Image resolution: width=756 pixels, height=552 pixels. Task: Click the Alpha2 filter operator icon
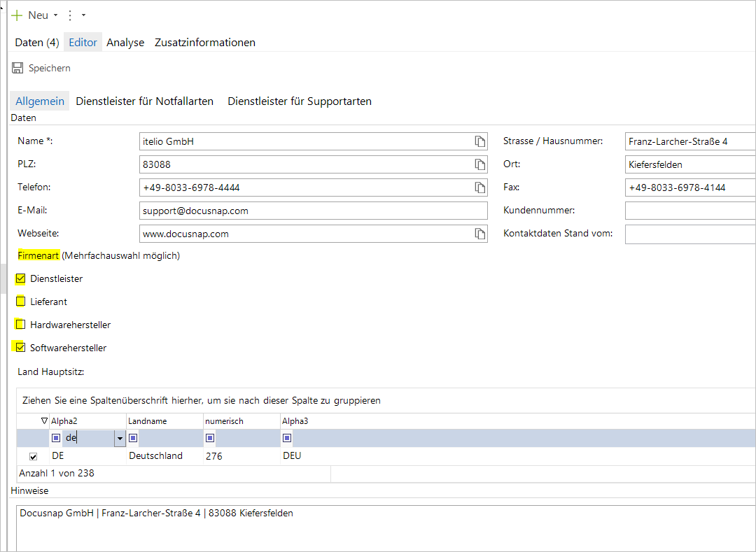56,438
